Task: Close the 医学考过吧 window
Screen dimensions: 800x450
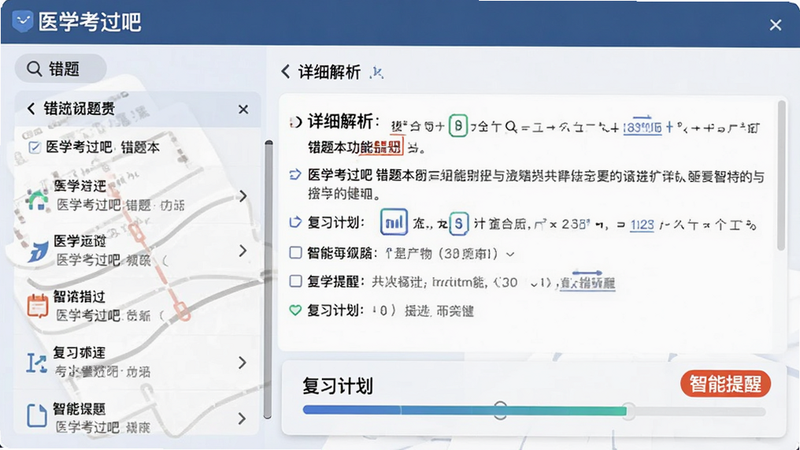Action: 776,24
